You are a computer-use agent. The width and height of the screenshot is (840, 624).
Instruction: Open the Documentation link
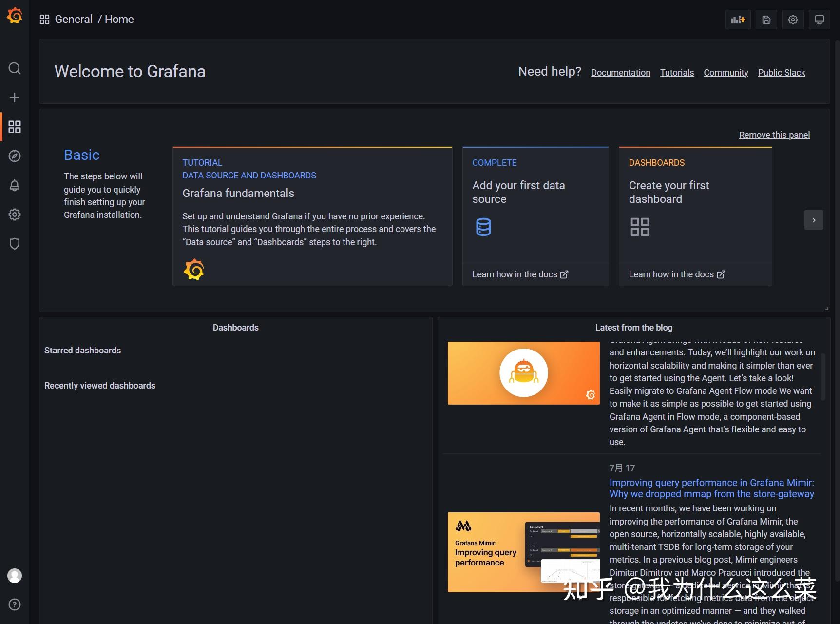[621, 72]
